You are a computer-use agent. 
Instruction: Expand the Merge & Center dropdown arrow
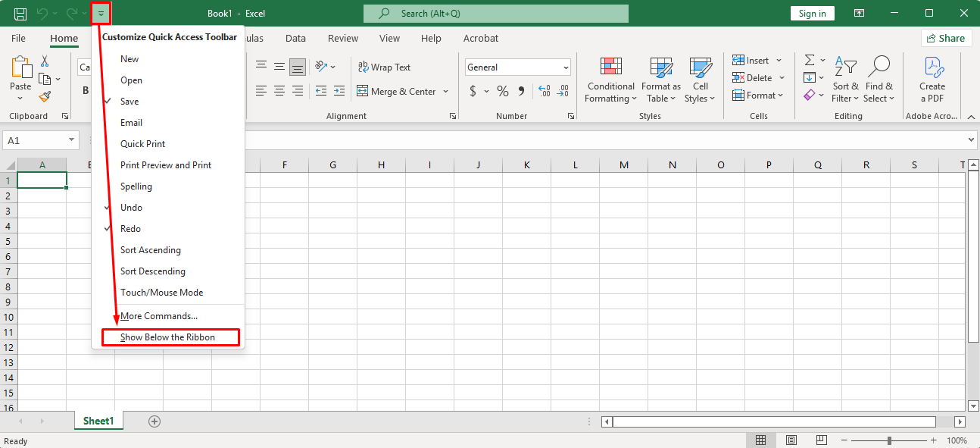coord(445,92)
